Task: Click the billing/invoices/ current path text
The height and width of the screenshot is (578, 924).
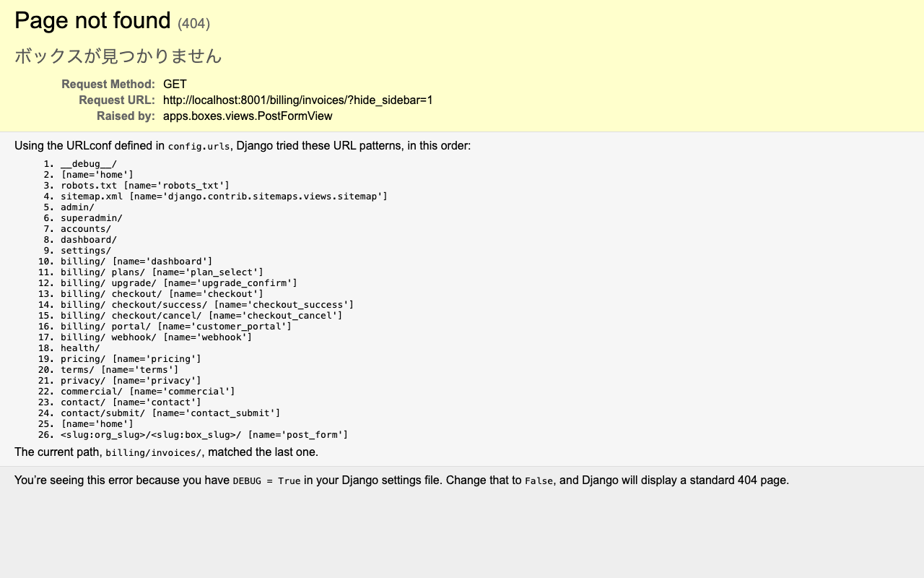Action: pyautogui.click(x=153, y=453)
